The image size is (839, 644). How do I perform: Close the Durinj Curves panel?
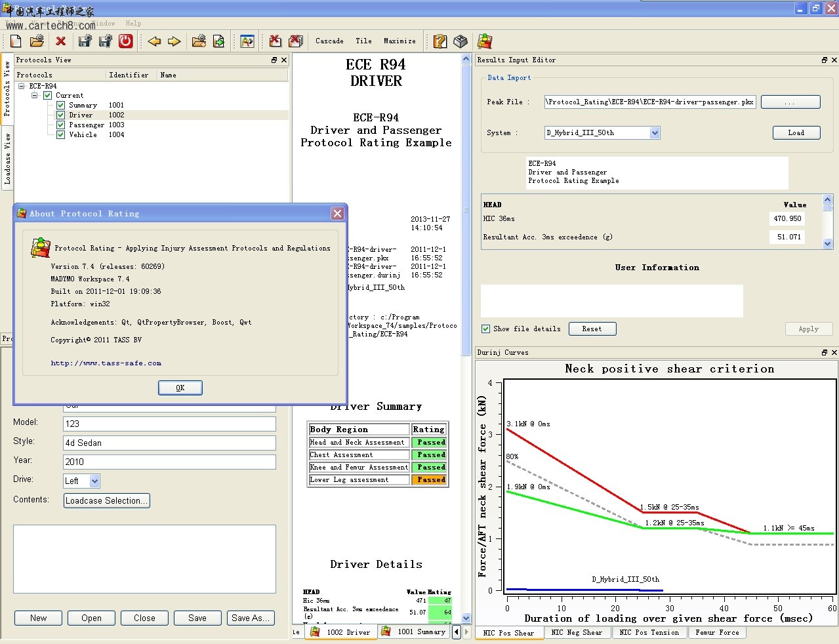pos(834,352)
